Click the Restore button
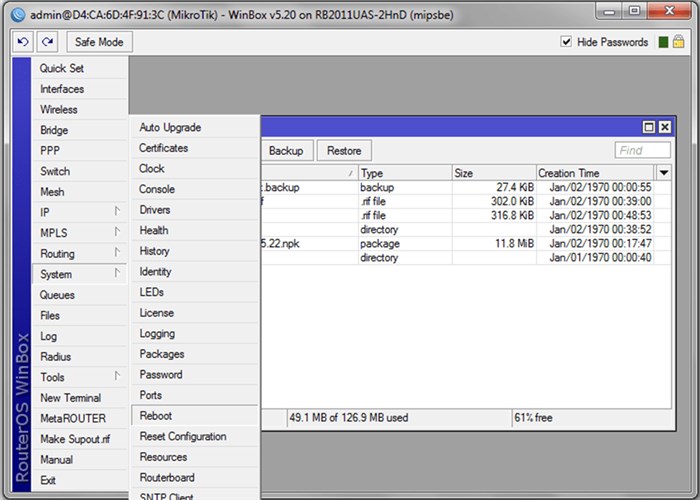 click(x=344, y=150)
